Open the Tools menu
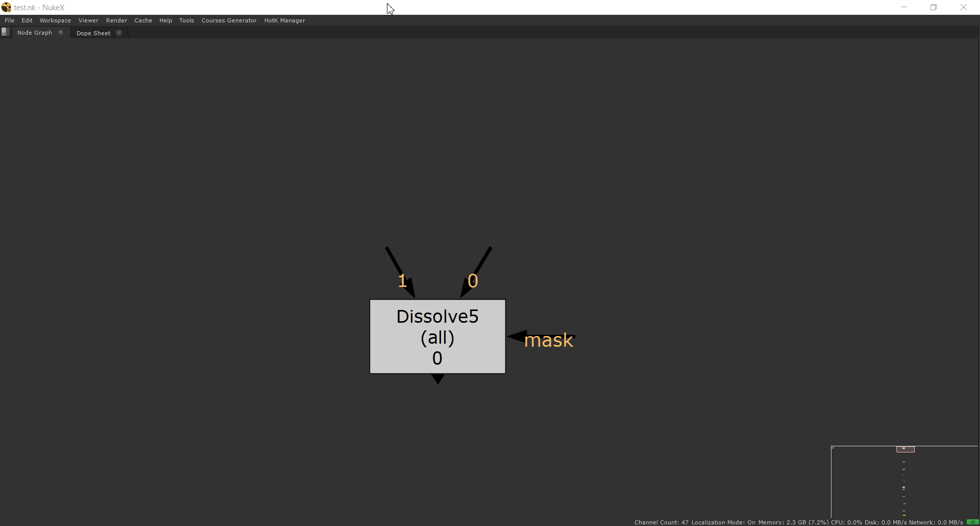Image resolution: width=980 pixels, height=526 pixels. (186, 20)
